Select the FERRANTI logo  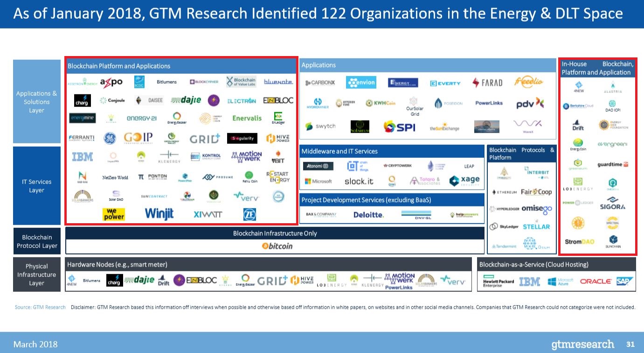click(82, 139)
